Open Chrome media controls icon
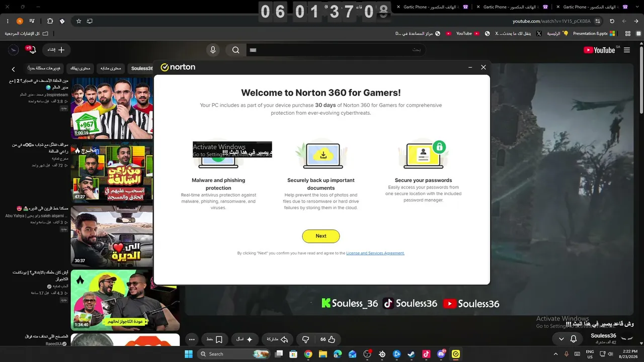644x362 pixels. (x=32, y=21)
